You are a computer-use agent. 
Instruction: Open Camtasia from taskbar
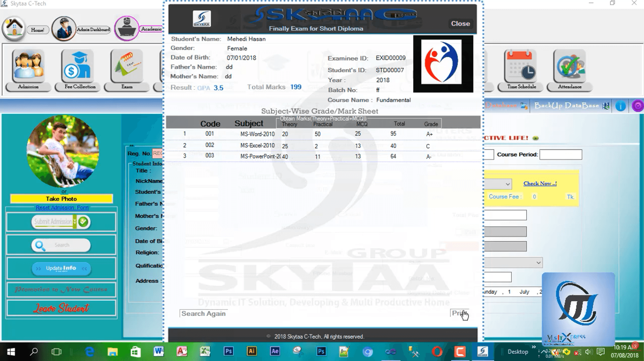pyautogui.click(x=460, y=352)
